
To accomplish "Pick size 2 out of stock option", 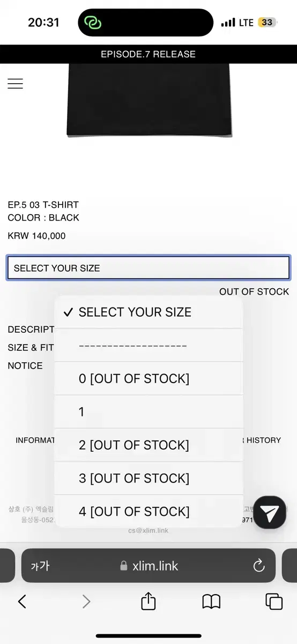I will click(148, 445).
